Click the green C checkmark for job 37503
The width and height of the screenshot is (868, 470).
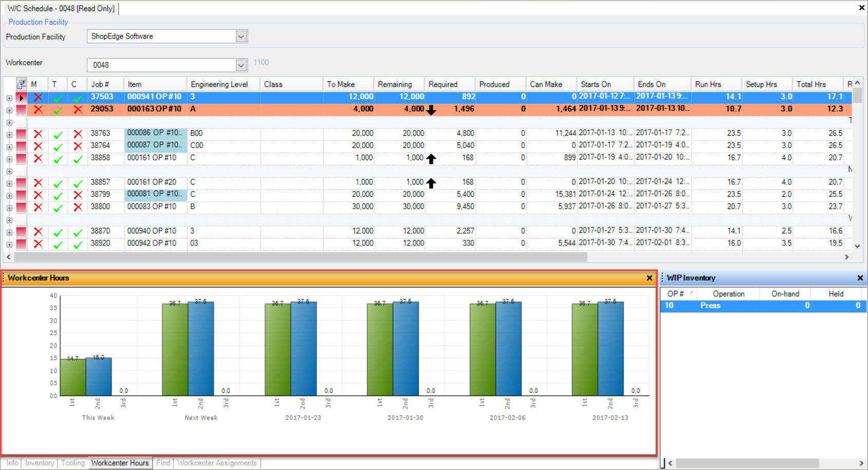point(78,98)
